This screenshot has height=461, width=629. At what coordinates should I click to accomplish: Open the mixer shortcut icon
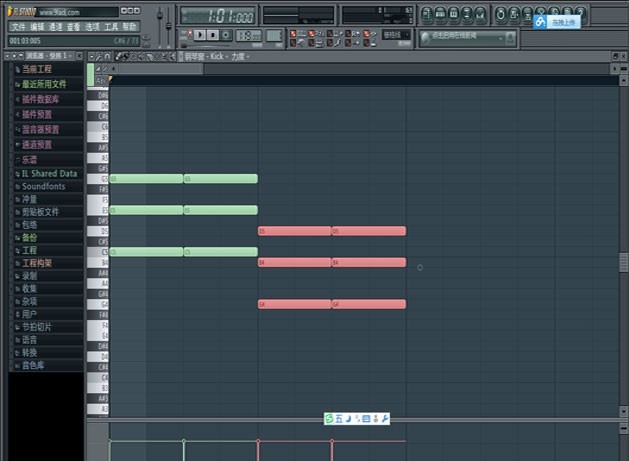480,14
